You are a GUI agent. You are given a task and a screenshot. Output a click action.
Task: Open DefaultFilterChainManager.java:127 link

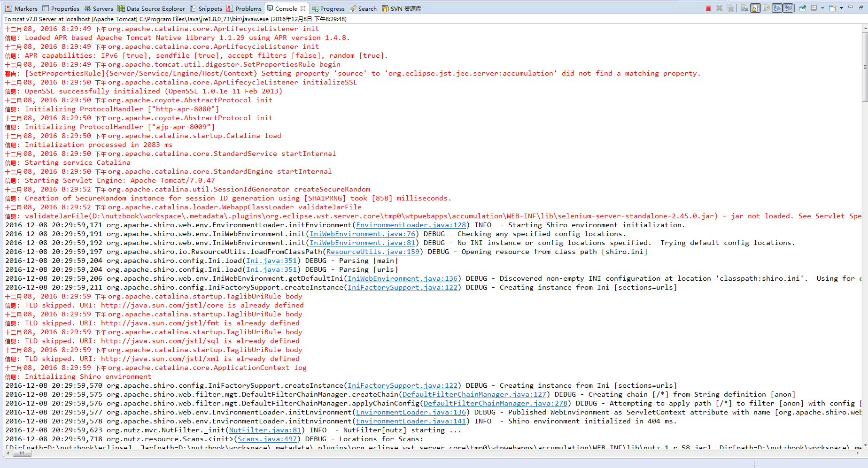coord(474,394)
